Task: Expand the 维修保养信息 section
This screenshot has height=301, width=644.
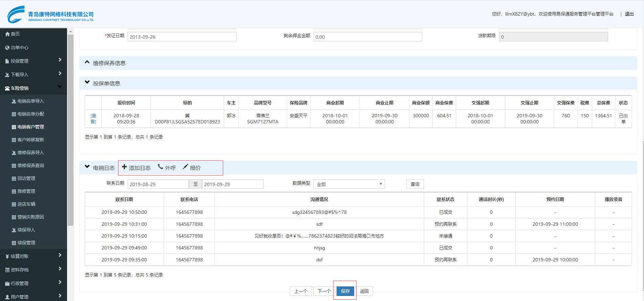Action: click(x=87, y=63)
